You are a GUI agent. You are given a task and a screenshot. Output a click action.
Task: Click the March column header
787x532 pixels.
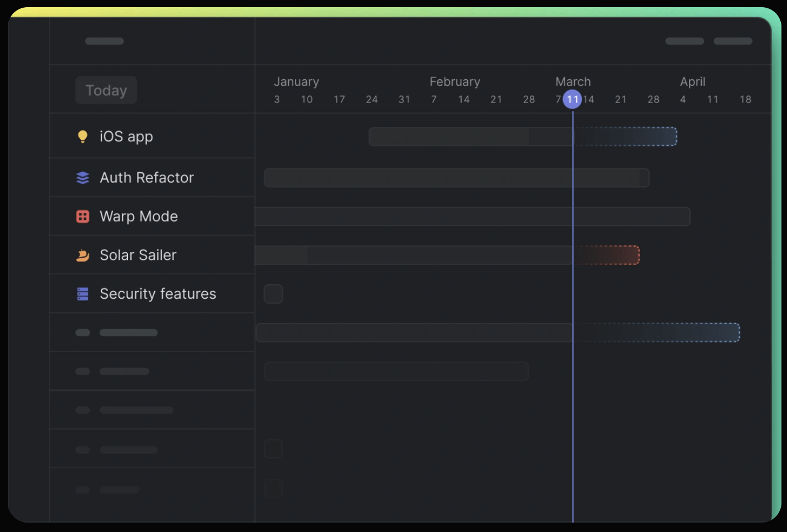[x=573, y=81]
